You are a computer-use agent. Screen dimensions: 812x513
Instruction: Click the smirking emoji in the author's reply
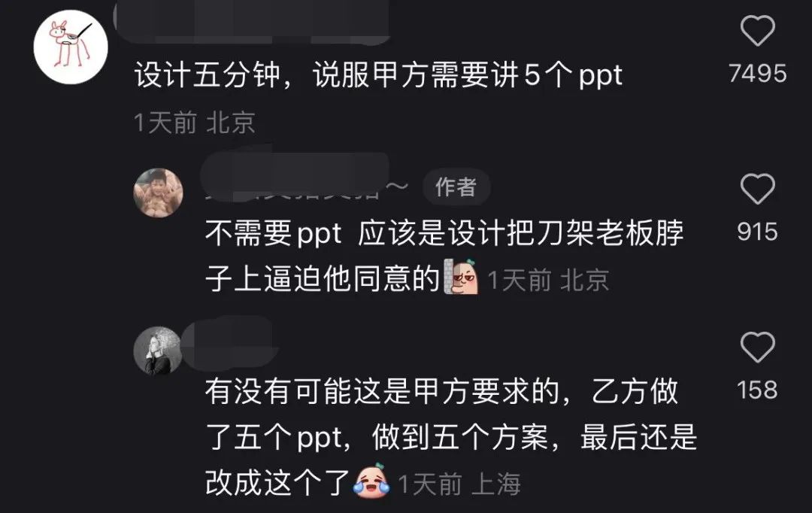click(461, 277)
